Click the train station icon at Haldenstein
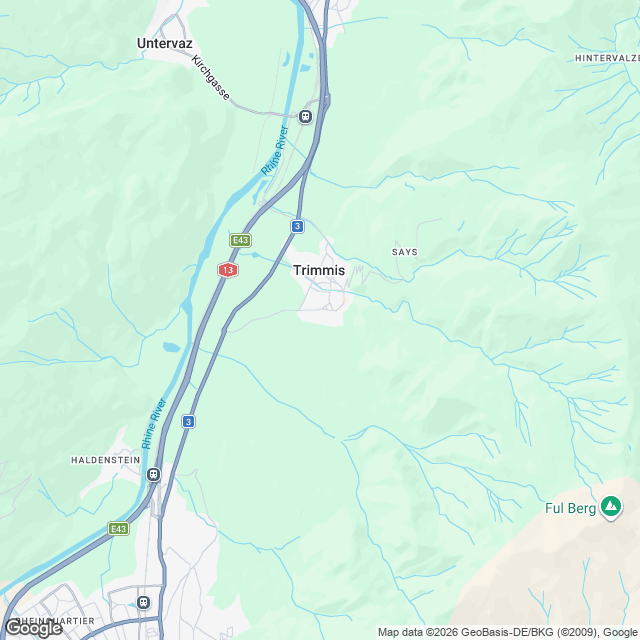640x640 pixels. pos(153,474)
